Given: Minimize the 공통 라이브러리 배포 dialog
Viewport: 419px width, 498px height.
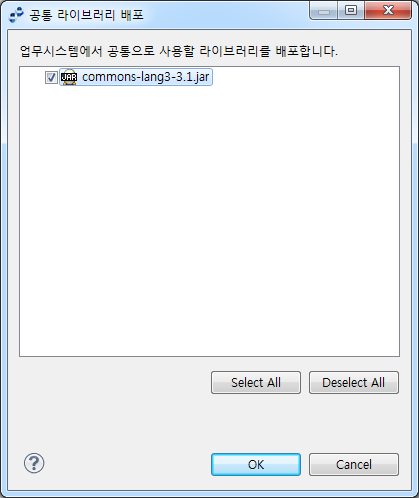Looking at the screenshot, I should pyautogui.click(x=324, y=11).
